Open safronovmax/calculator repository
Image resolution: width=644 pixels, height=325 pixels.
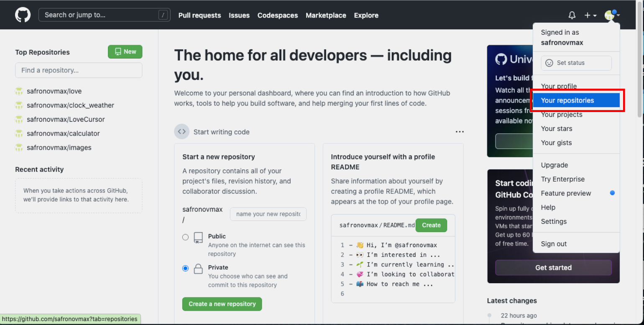[x=63, y=134]
